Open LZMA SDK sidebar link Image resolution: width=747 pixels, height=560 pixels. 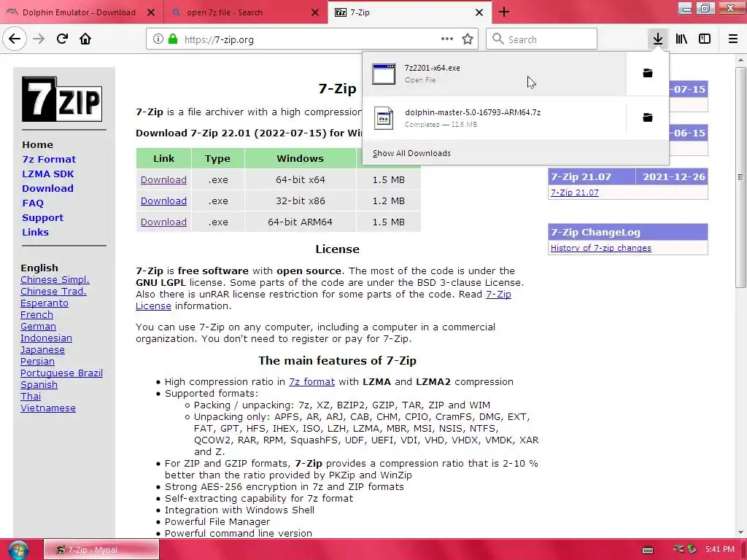(47, 174)
